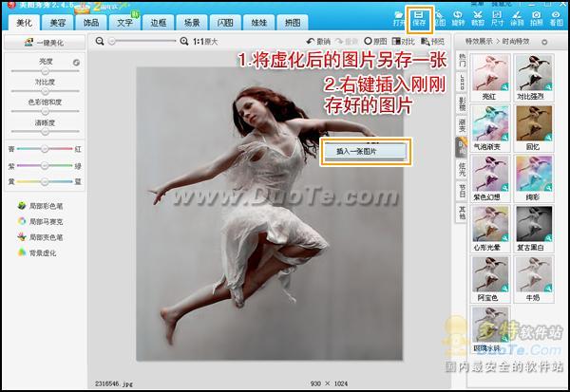The width and height of the screenshot is (570, 392).
Task: Click the 色彩饱和度 saturation slider handle
Action: tap(45, 112)
